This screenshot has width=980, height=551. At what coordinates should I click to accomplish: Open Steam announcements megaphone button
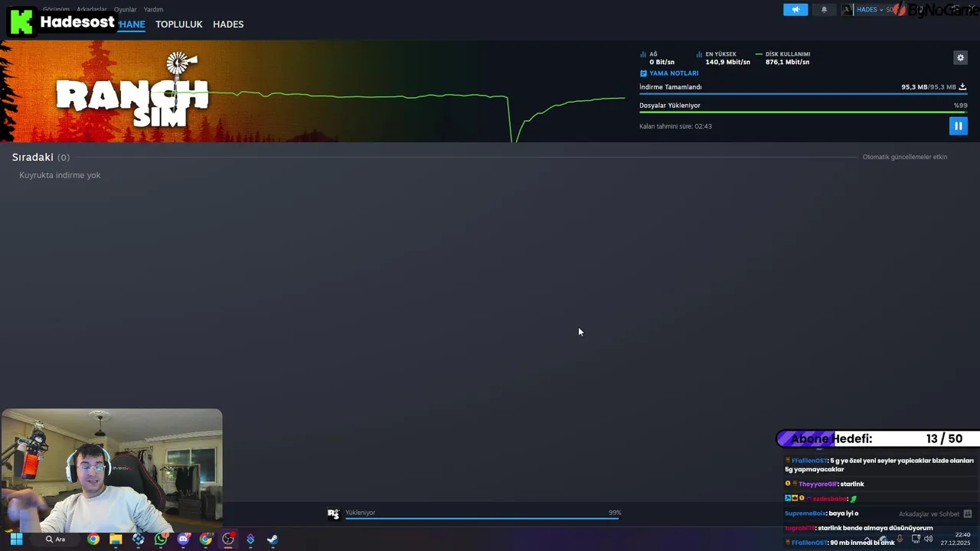click(x=795, y=9)
